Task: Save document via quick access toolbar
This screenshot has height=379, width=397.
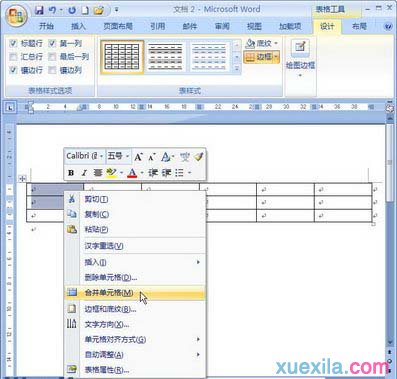Action: coord(39,10)
